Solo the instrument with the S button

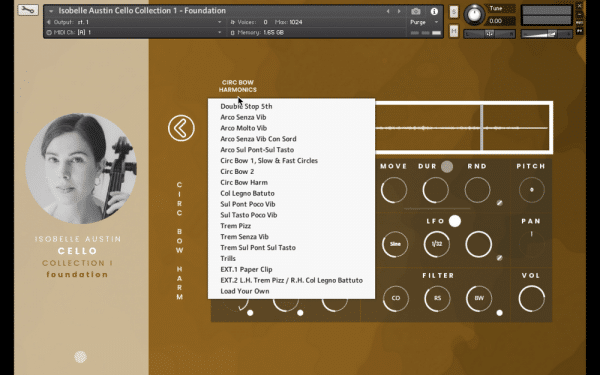pos(453,12)
